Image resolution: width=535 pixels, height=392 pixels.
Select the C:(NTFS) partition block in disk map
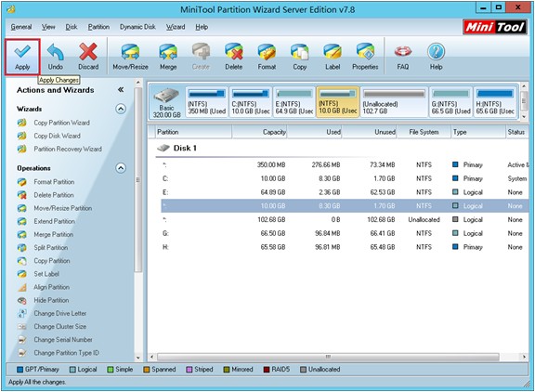(251, 102)
